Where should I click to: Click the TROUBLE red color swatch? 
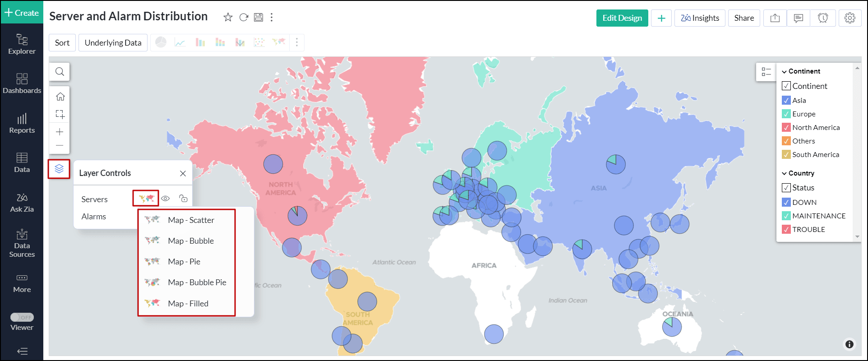click(786, 229)
